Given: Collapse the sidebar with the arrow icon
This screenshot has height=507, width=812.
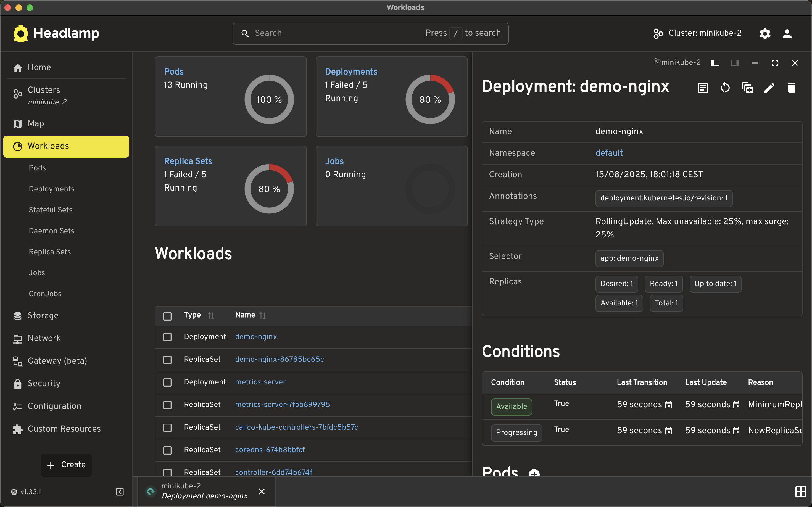Looking at the screenshot, I should tap(120, 492).
